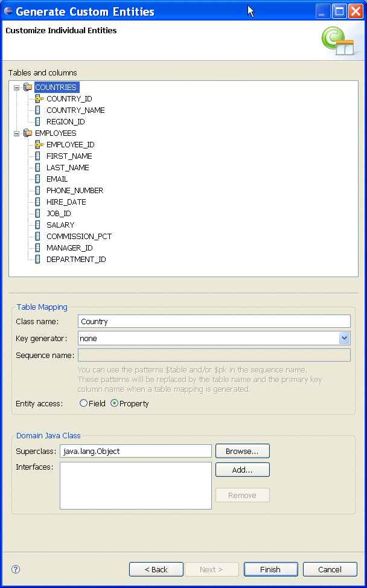
Task: Select the EMPLOYEE_ID column
Action: pyautogui.click(x=71, y=145)
